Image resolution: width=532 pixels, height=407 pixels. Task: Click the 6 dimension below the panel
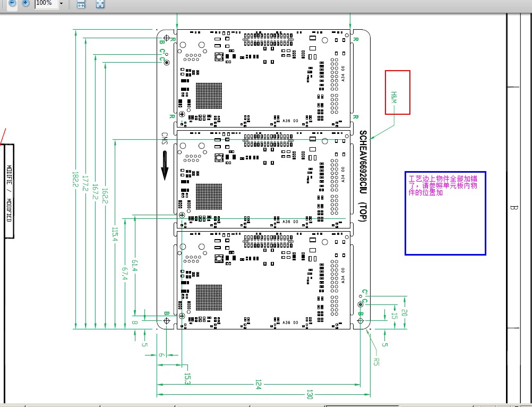point(162,355)
